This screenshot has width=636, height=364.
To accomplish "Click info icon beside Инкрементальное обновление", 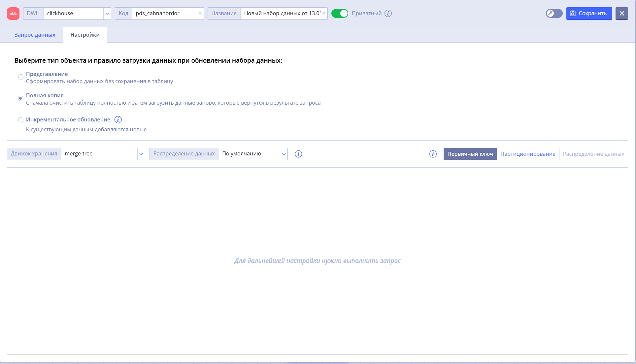I will click(118, 119).
